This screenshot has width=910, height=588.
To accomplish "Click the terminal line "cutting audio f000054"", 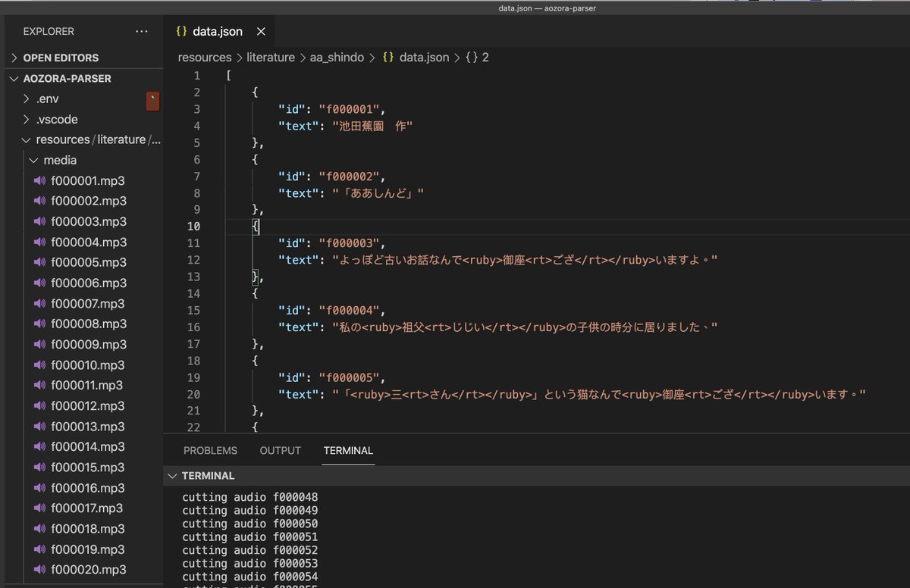I will [250, 577].
